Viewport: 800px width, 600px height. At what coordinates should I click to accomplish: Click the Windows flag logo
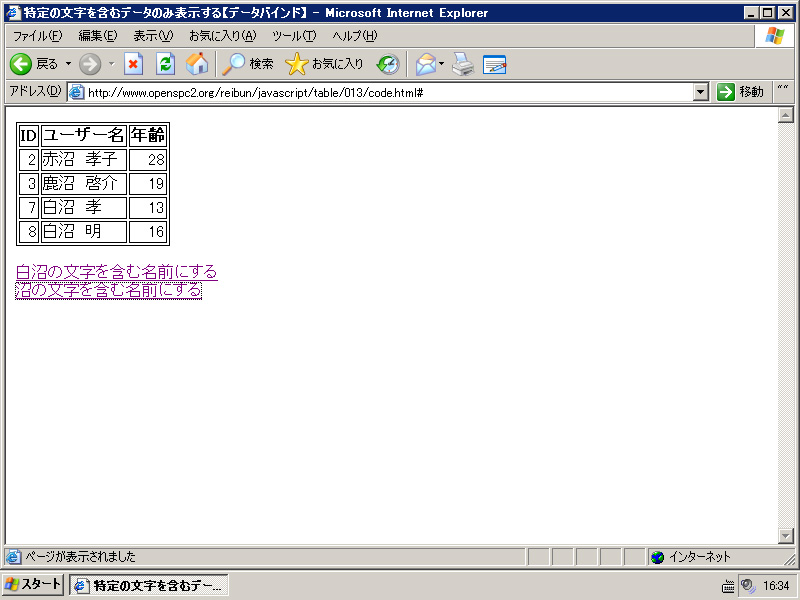pos(774,36)
